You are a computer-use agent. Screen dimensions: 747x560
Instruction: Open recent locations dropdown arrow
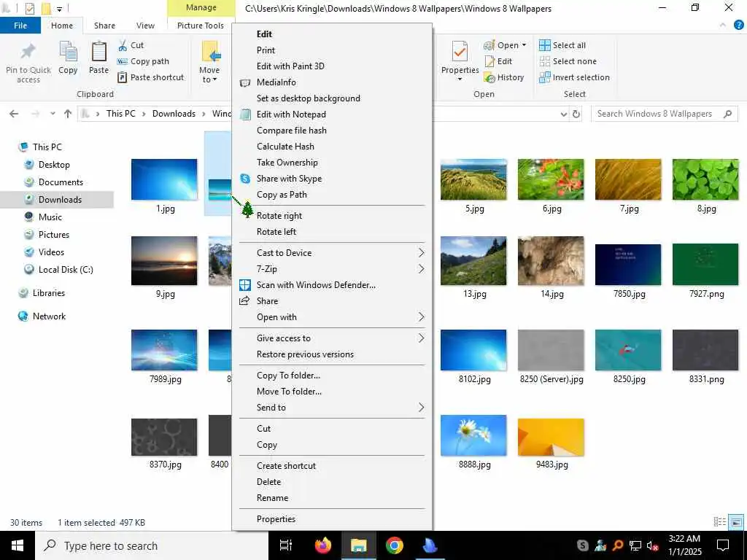click(53, 114)
